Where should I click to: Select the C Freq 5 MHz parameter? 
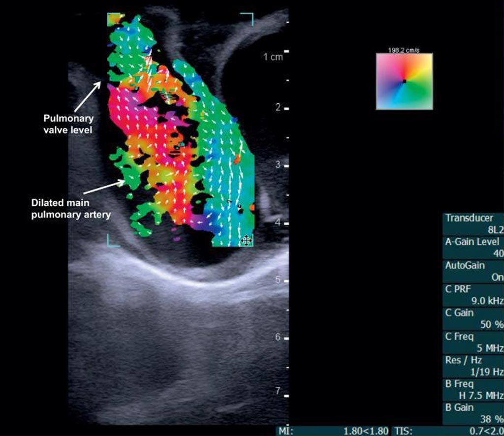[x=473, y=343]
